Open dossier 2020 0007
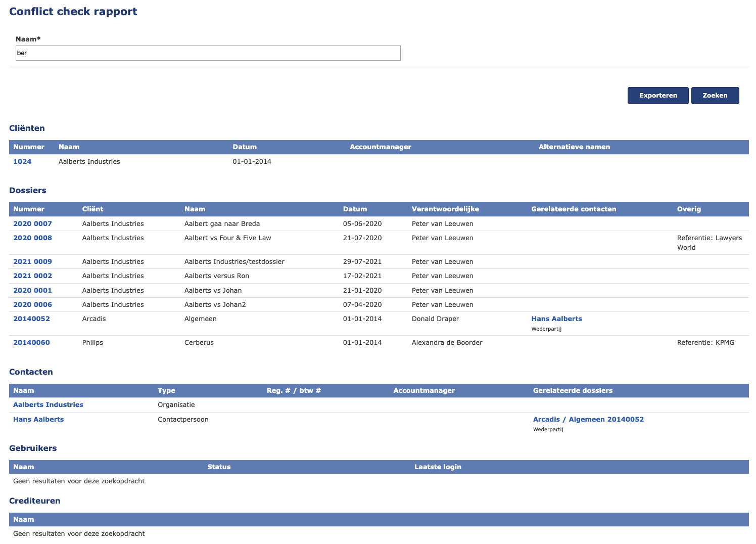Image resolution: width=756 pixels, height=544 pixels. 32,224
